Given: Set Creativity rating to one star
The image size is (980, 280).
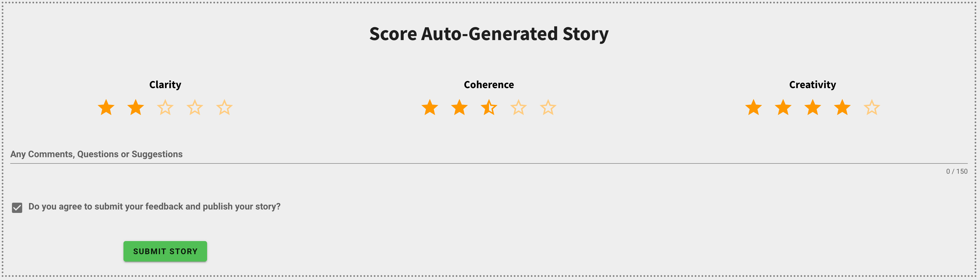Looking at the screenshot, I should 754,107.
